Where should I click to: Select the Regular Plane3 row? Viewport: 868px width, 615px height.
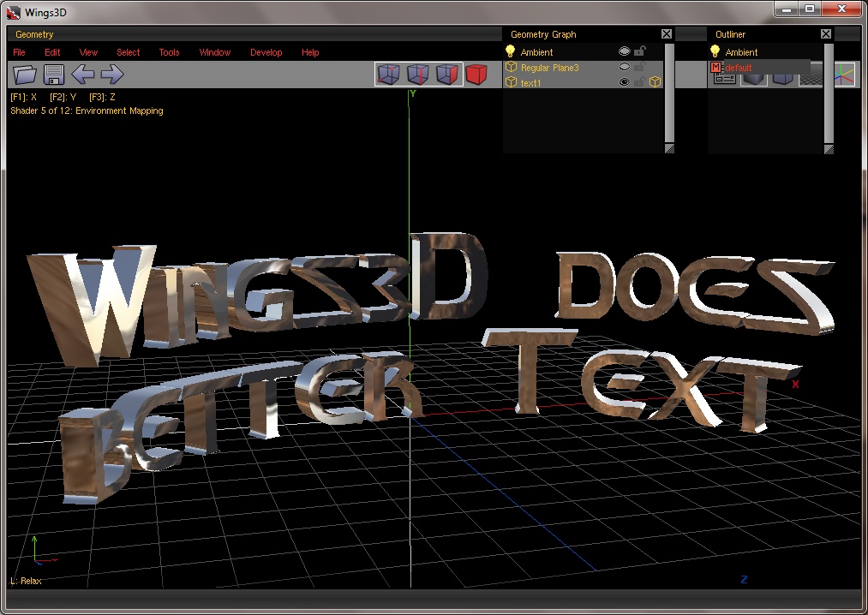pyautogui.click(x=584, y=67)
